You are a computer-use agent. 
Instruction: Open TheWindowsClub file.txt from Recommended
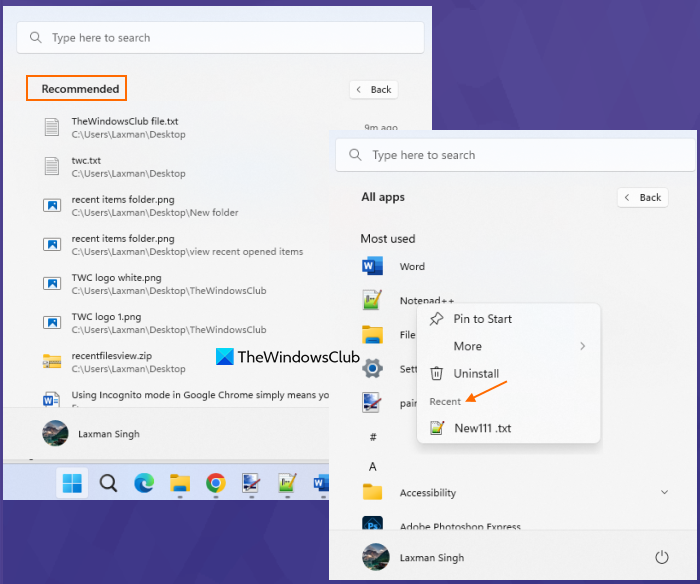coord(124,121)
